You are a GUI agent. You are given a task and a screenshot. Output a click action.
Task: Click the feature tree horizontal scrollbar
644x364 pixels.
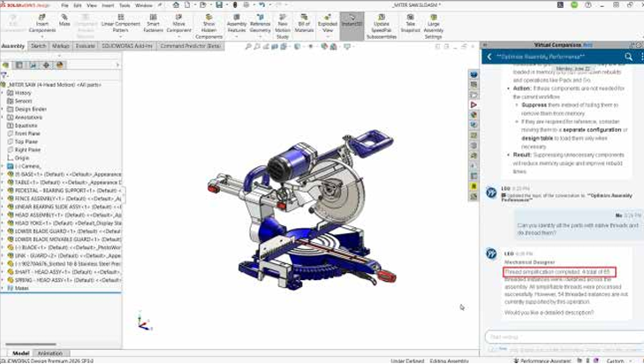pyautogui.click(x=31, y=345)
